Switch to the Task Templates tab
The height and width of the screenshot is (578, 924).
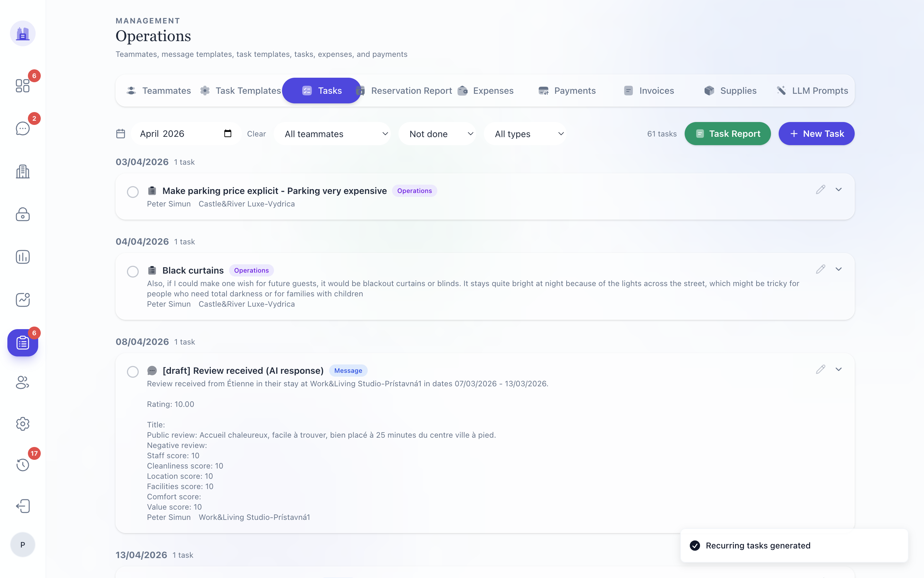[241, 91]
